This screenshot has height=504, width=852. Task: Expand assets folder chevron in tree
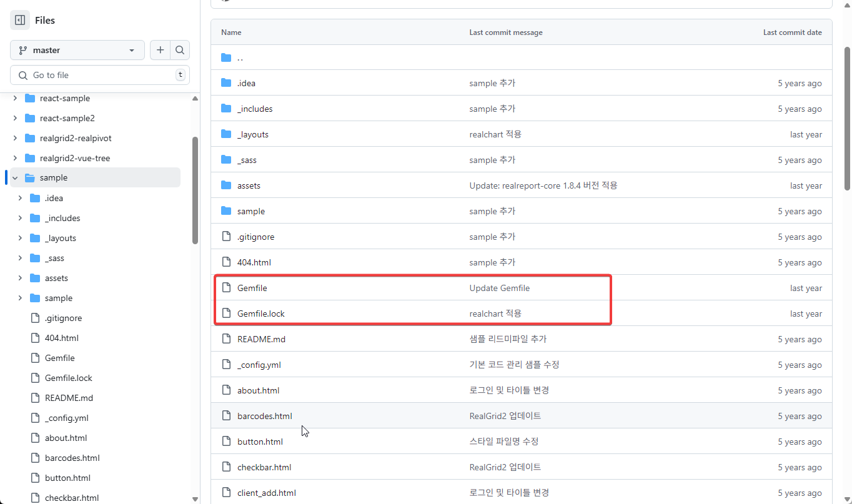(x=20, y=278)
